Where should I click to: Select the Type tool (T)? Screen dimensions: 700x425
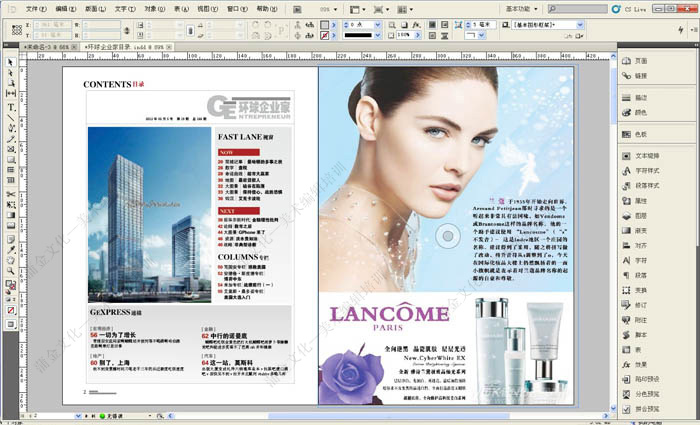point(11,107)
